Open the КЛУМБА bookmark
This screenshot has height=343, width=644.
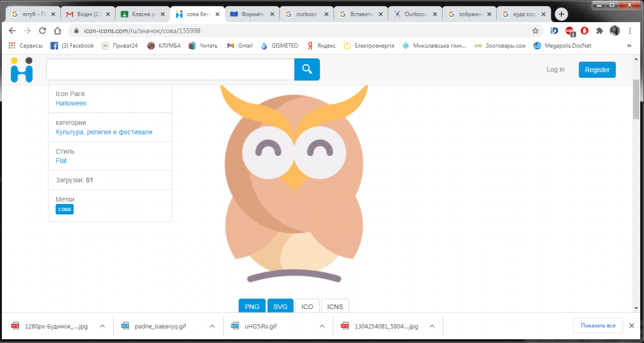(x=164, y=45)
